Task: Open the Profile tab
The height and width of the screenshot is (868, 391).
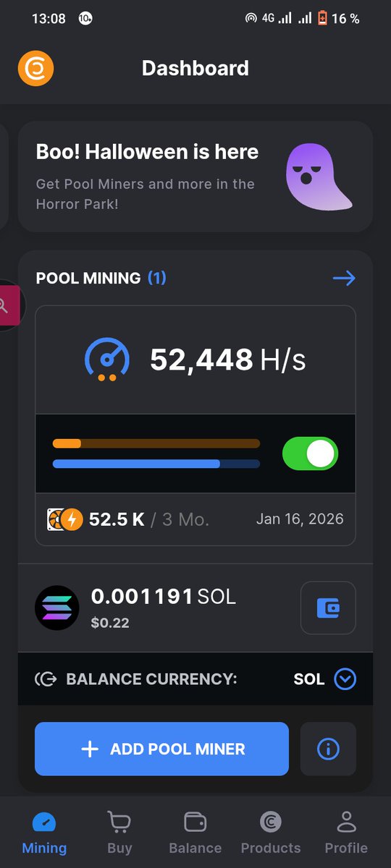Action: [346, 833]
